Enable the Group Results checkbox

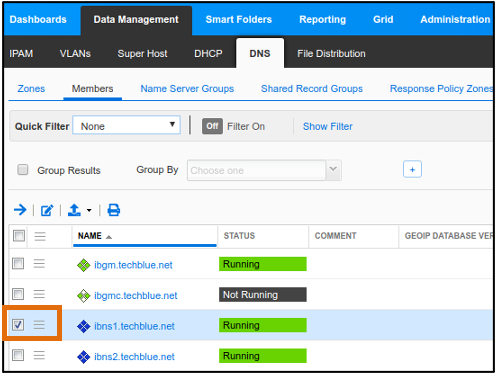(x=23, y=170)
